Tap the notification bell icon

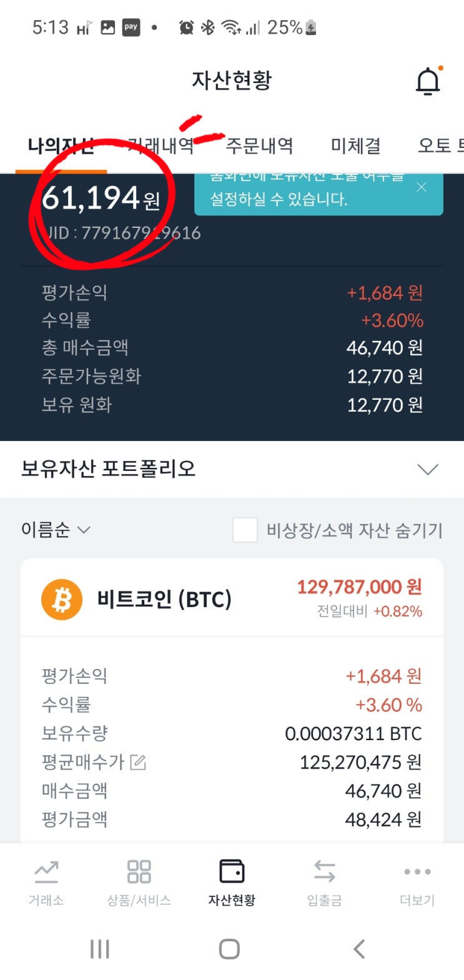pos(428,81)
